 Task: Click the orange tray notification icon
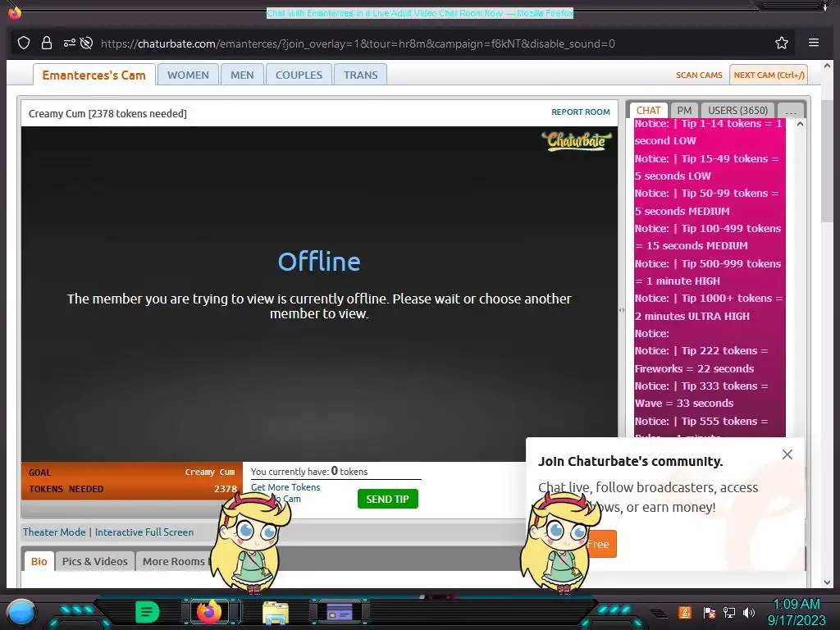click(685, 613)
